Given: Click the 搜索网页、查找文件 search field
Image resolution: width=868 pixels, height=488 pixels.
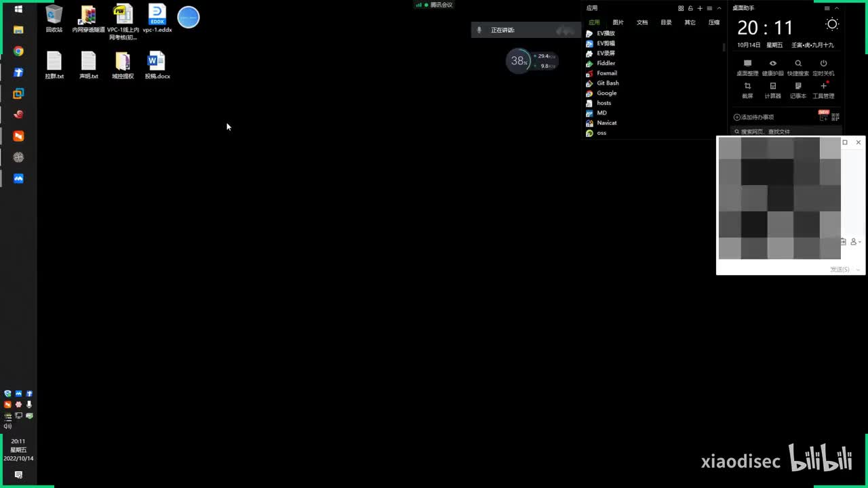Looking at the screenshot, I should (x=787, y=131).
